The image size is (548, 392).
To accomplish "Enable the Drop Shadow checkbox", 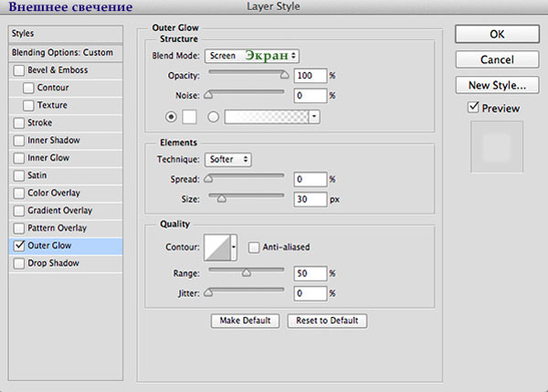I will pos(18,263).
